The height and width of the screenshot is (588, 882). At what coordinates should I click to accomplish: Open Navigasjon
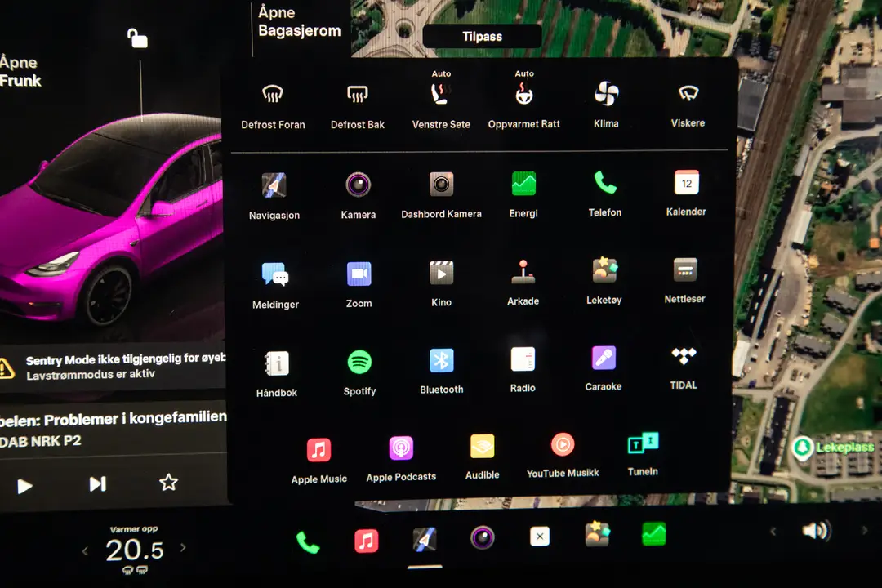pos(274,185)
